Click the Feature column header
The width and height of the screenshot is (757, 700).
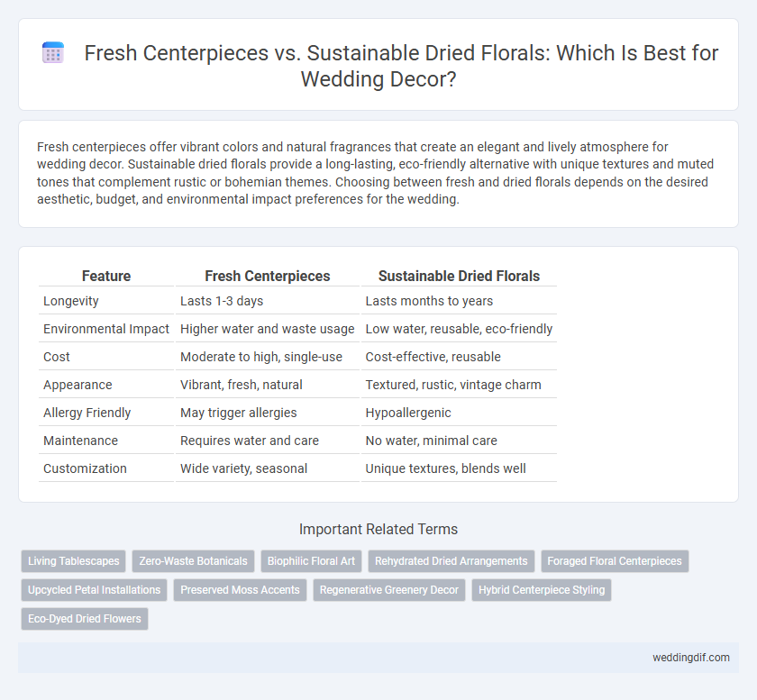tap(106, 276)
